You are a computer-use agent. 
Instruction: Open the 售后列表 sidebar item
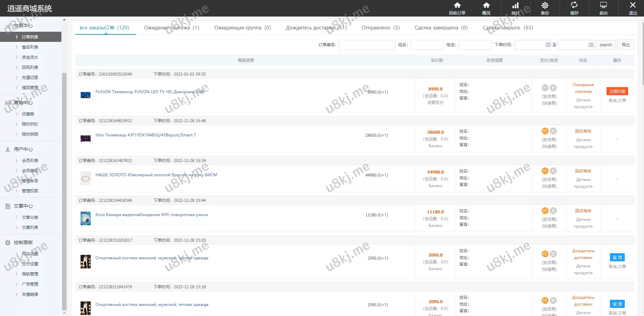30,47
